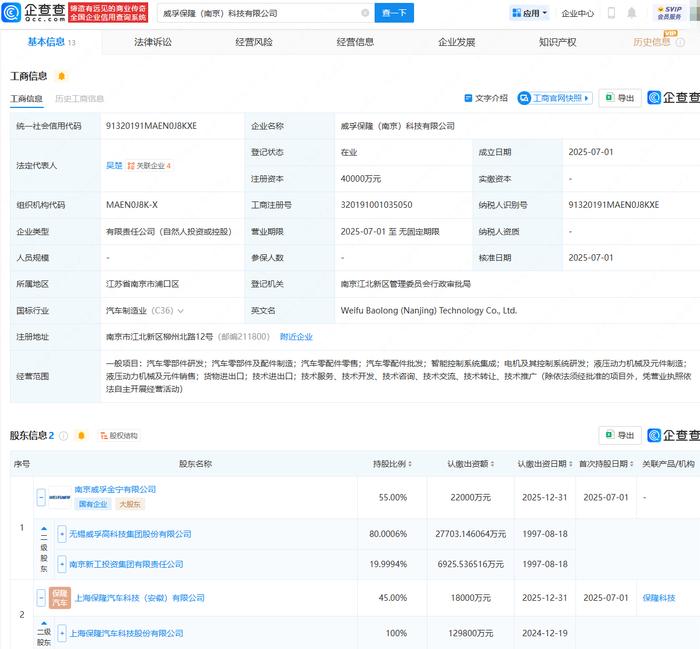Open 保隆科技 related product link
Image resolution: width=700 pixels, height=649 pixels.
click(x=659, y=598)
